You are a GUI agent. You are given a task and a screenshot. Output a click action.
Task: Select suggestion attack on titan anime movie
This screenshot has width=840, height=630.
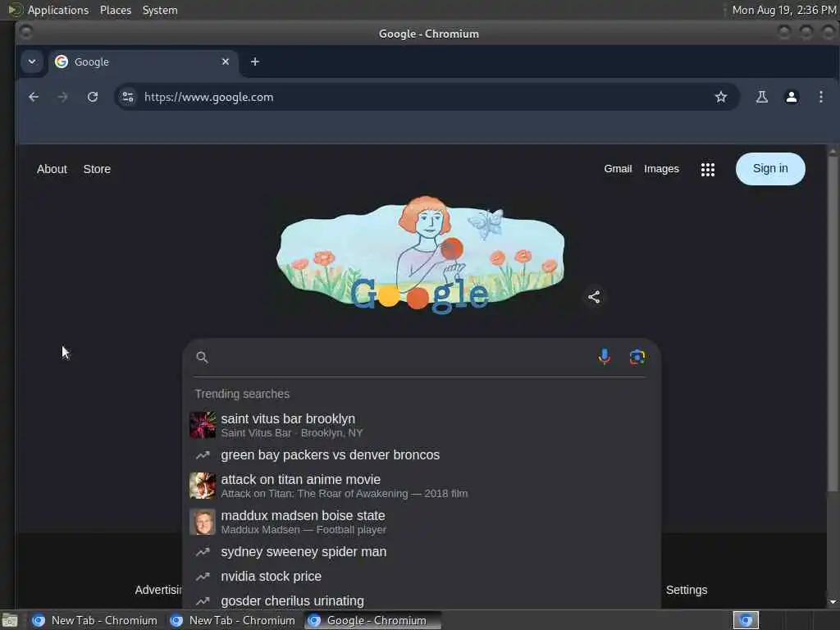point(422,486)
